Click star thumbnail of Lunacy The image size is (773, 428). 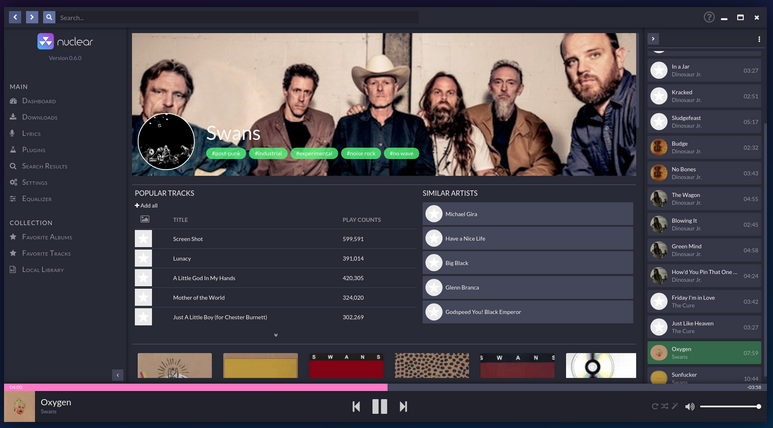(x=143, y=258)
